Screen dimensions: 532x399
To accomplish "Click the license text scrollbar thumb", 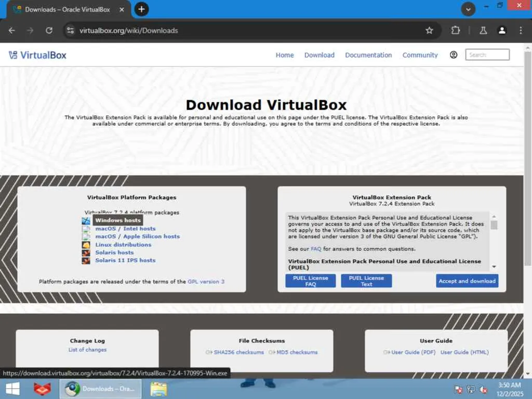I will (494, 225).
